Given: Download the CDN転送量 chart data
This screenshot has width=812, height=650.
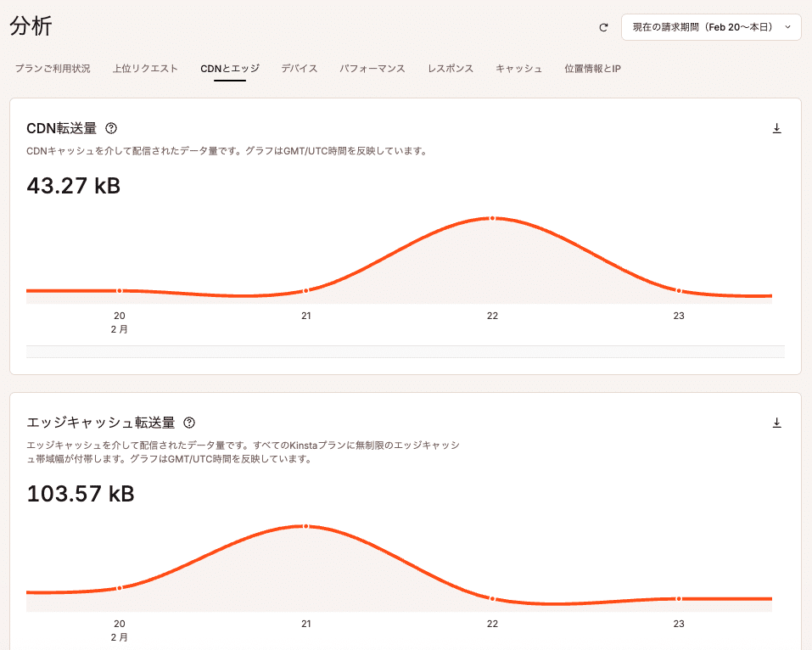Looking at the screenshot, I should tap(777, 126).
